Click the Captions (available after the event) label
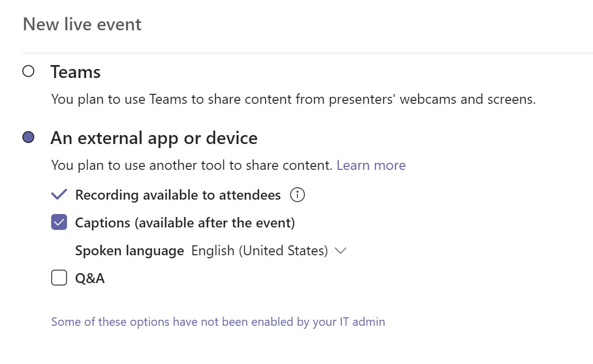Image resolution: width=593 pixels, height=364 pixels. (185, 223)
